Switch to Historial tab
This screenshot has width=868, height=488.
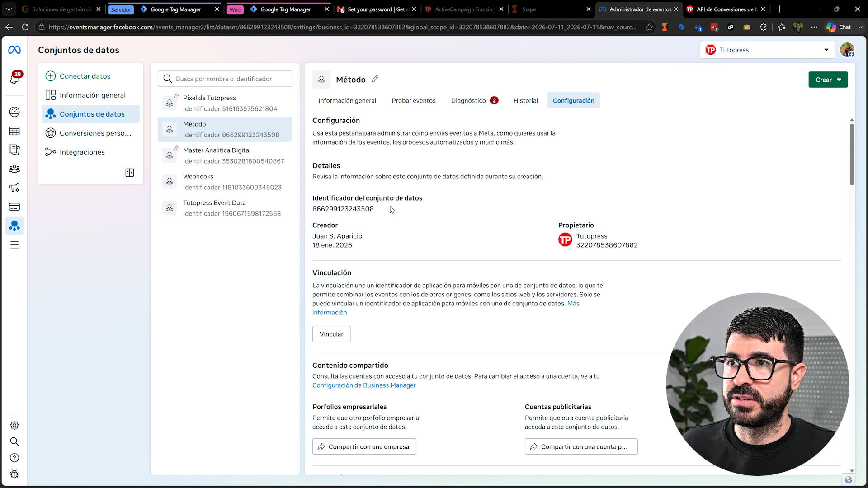(x=525, y=100)
